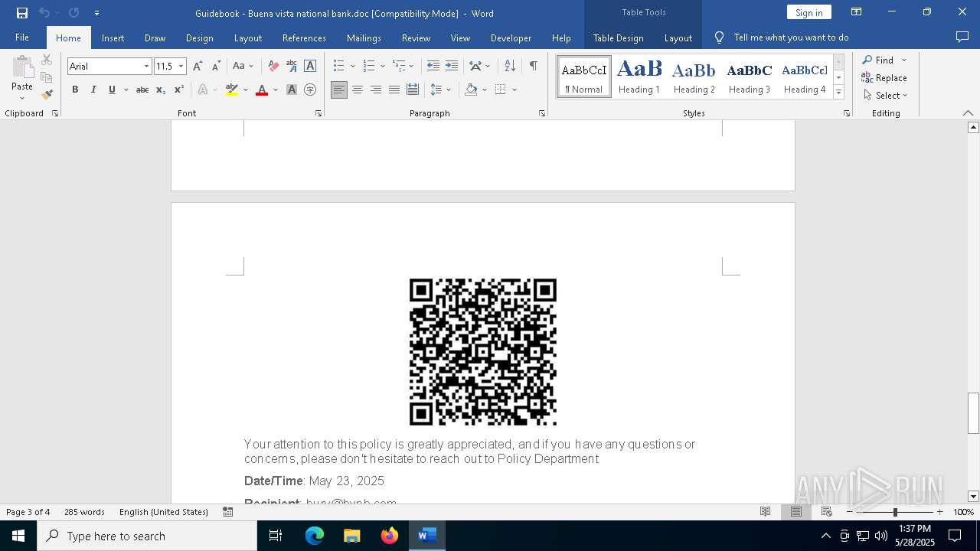This screenshot has height=551, width=980.
Task: Center the paragraph text
Action: coord(358,90)
